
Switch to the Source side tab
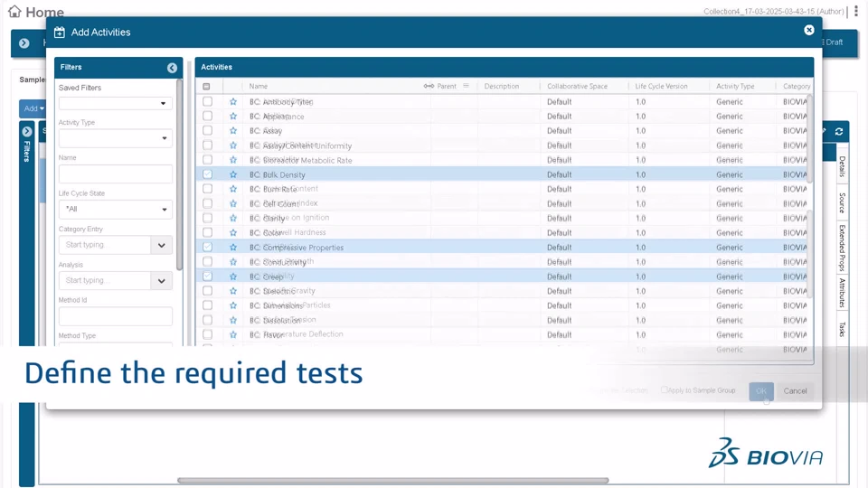click(x=842, y=203)
